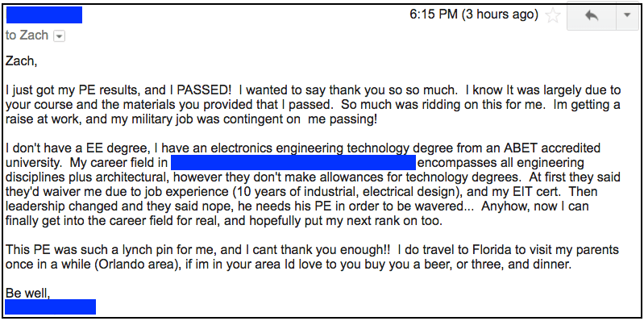Click the Reply arrow button
The image size is (644, 321).
coord(592,15)
